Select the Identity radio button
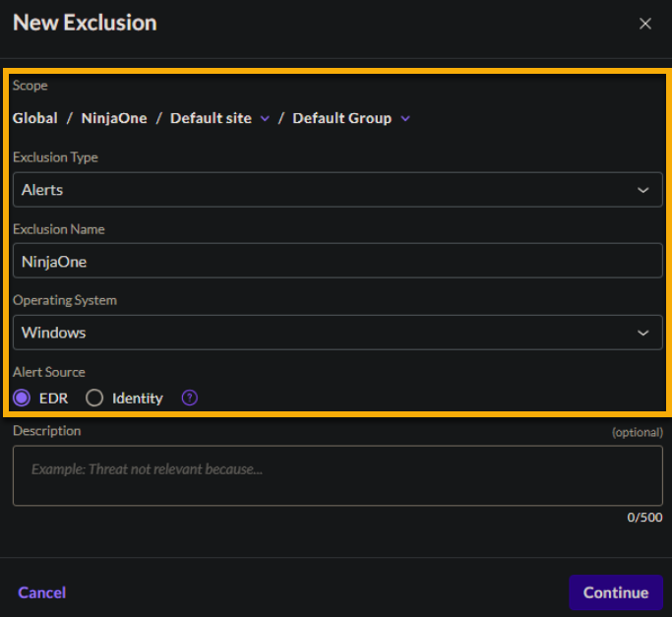 [94, 399]
